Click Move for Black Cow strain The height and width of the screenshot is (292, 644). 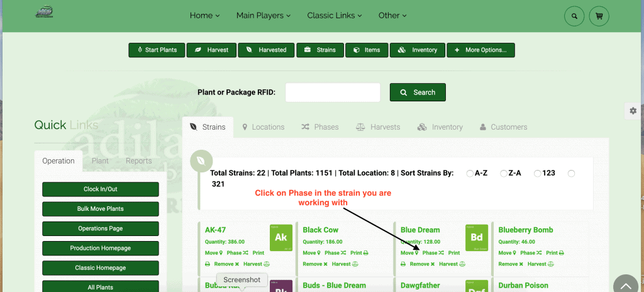click(311, 253)
